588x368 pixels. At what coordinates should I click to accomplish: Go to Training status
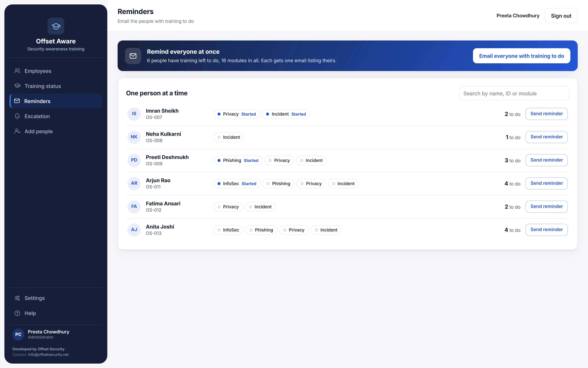tap(56, 86)
